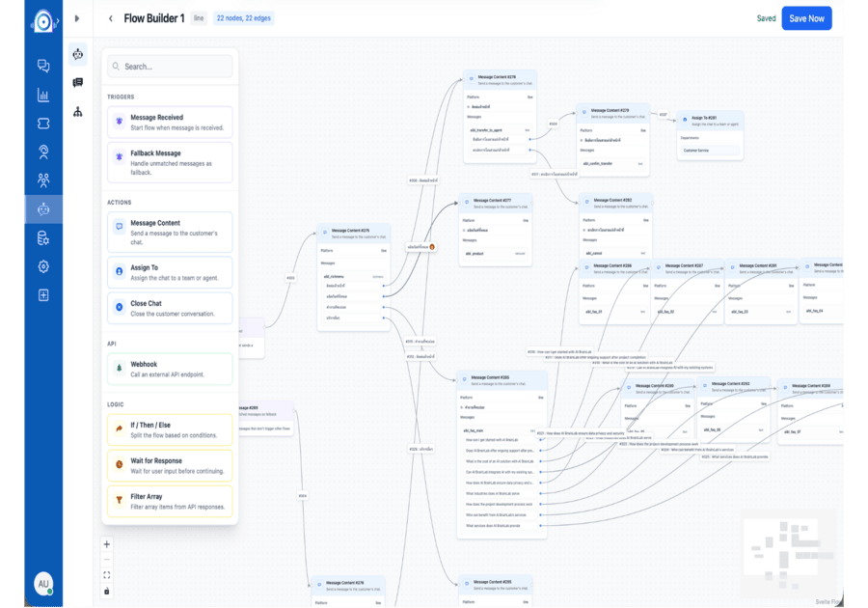
Task: Select the Webhook API block
Action: pos(170,370)
